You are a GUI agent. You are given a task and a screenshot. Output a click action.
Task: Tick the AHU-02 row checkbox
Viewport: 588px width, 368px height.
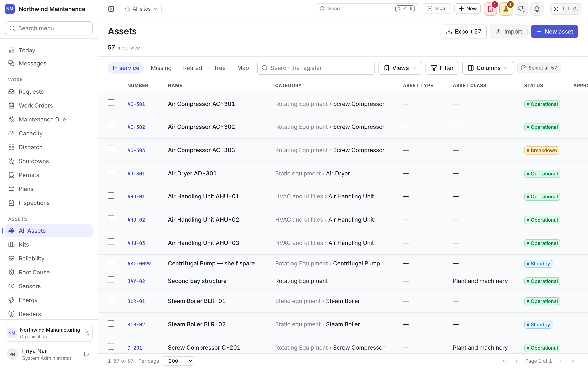coord(111,219)
